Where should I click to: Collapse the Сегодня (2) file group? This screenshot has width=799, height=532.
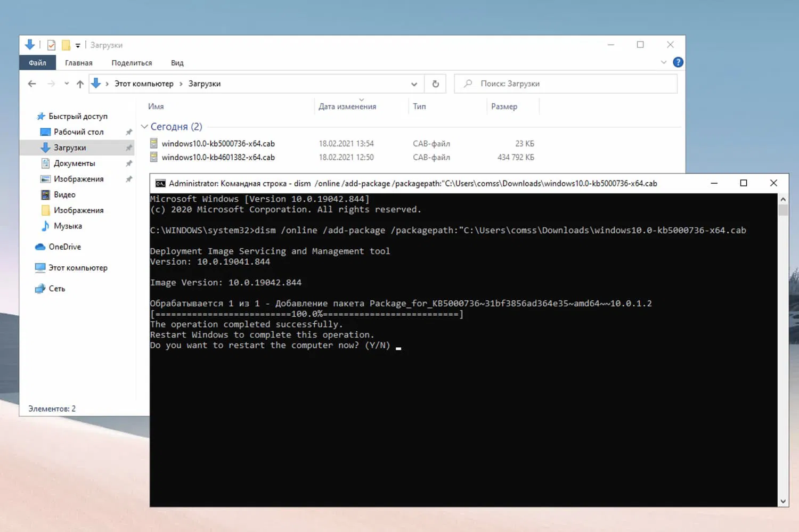point(144,127)
